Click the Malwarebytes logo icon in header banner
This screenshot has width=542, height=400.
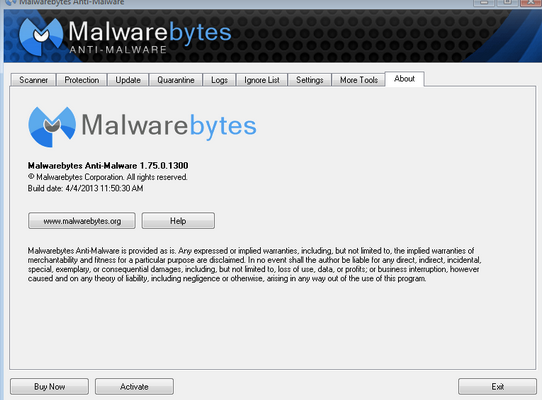pyautogui.click(x=41, y=36)
